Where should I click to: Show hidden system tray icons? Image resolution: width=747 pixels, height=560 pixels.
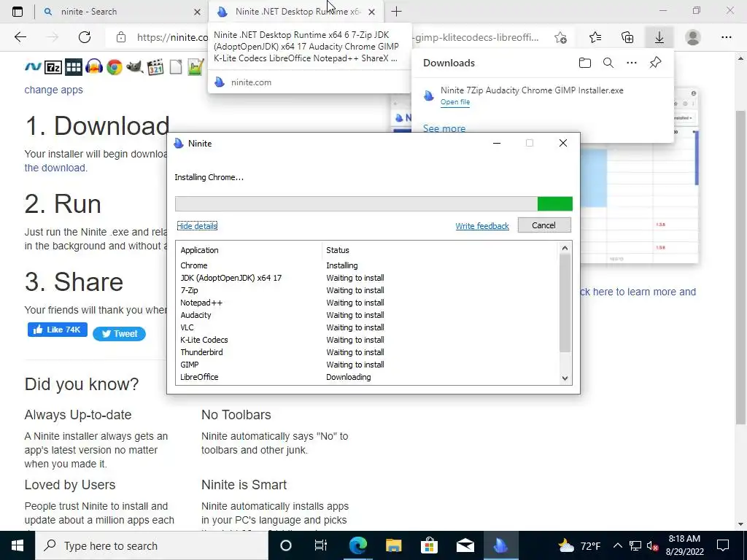617,545
